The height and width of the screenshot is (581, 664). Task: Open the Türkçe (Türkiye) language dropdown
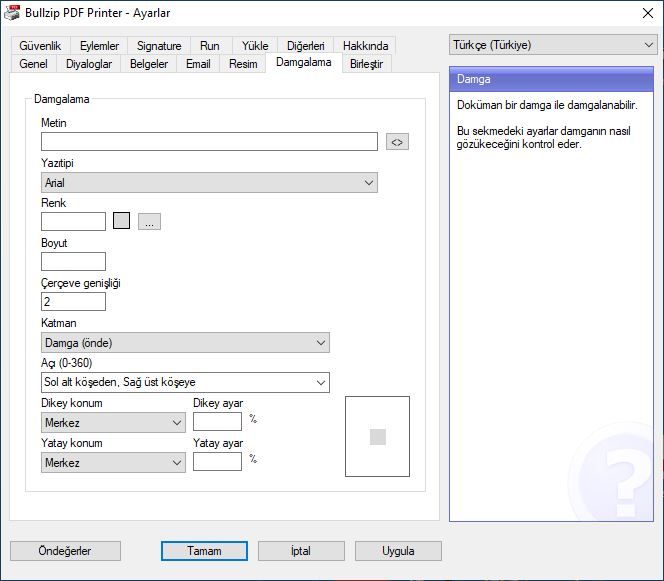click(x=553, y=45)
